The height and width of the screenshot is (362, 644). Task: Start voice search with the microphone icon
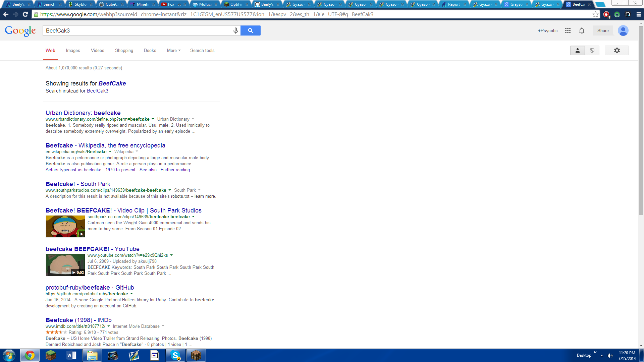point(236,31)
